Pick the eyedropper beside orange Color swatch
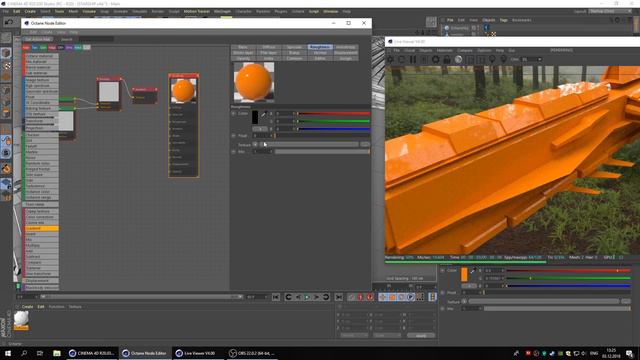The width and height of the screenshot is (640, 360). [x=473, y=271]
